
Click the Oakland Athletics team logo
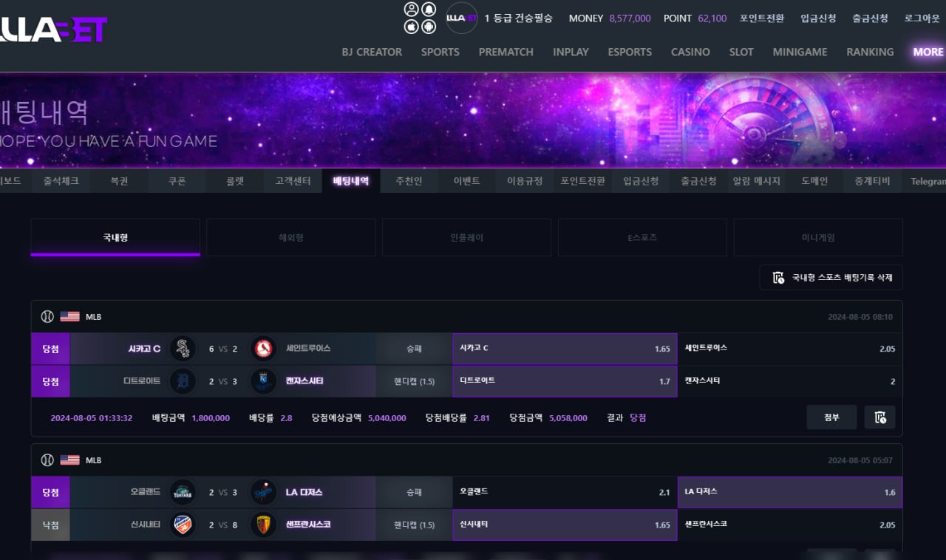[x=183, y=492]
